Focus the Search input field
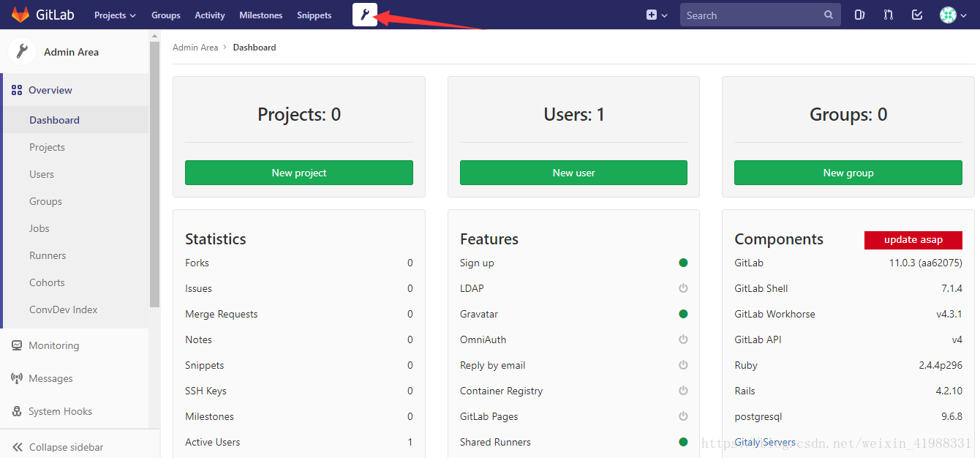 point(761,15)
